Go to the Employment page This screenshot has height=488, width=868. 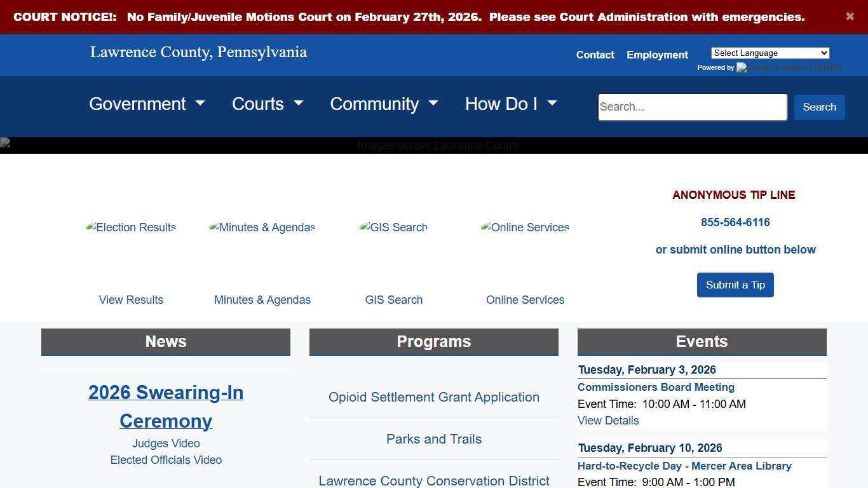tap(657, 55)
